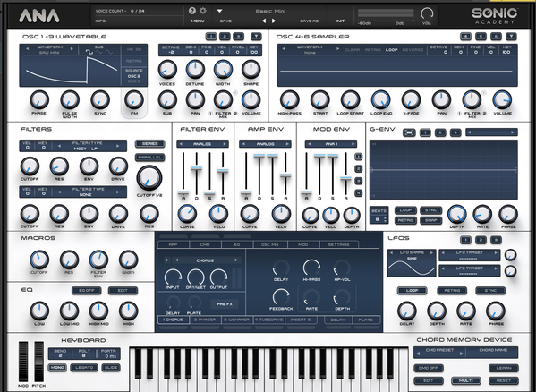Select the next Filter 2 Type with right arrow
536x392 pixels.
pos(118,192)
